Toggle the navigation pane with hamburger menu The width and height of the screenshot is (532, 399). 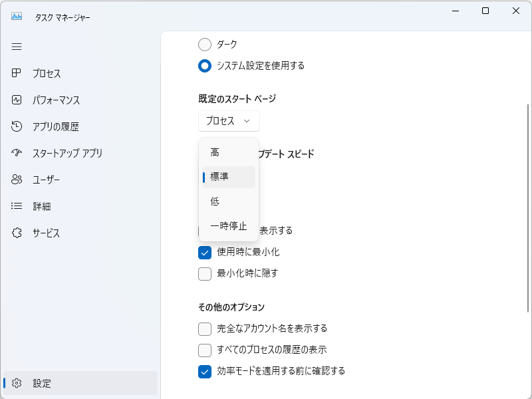pyautogui.click(x=16, y=47)
